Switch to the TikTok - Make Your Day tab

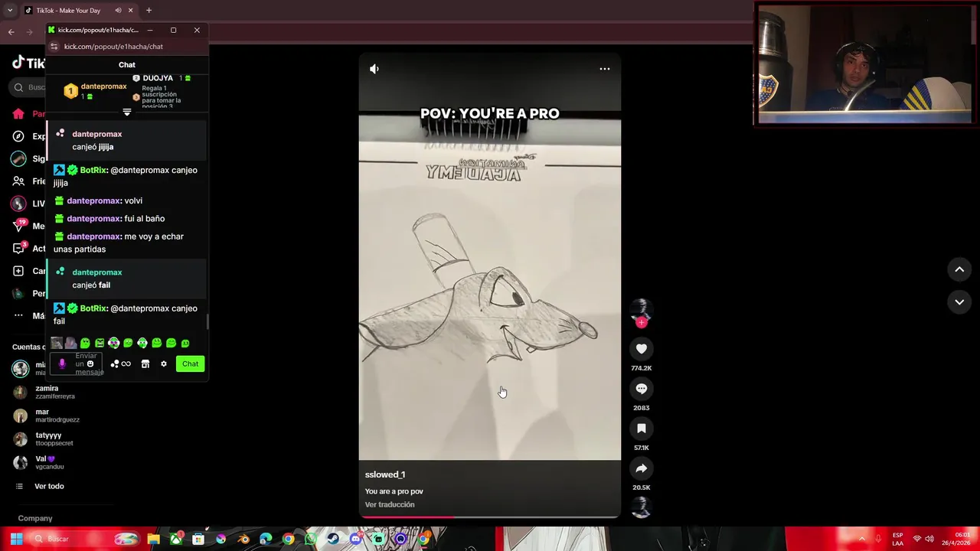69,11
